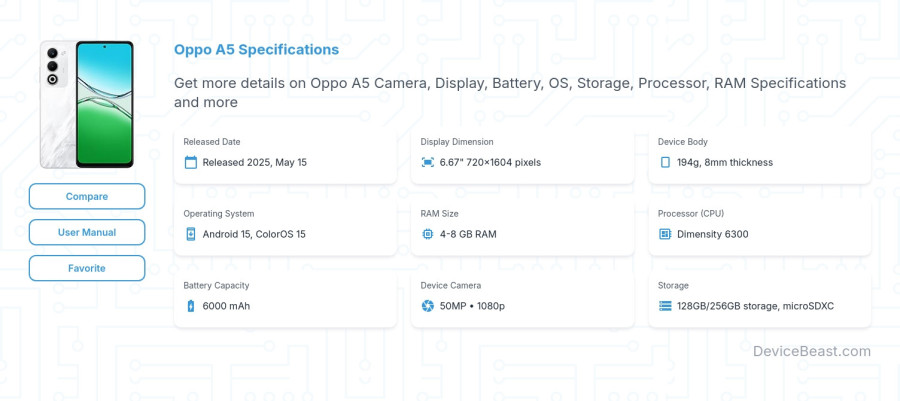Viewport: 900px width, 401px height.
Task: Click the display dimension screen icon
Action: coord(428,162)
